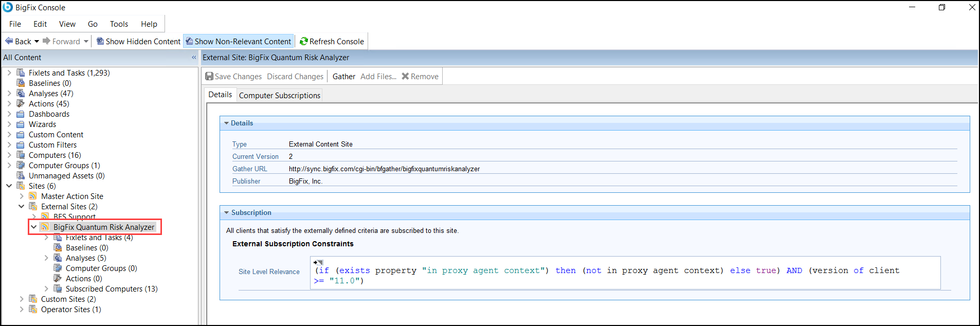Select the Computer Groups (0) tree item

(x=101, y=268)
